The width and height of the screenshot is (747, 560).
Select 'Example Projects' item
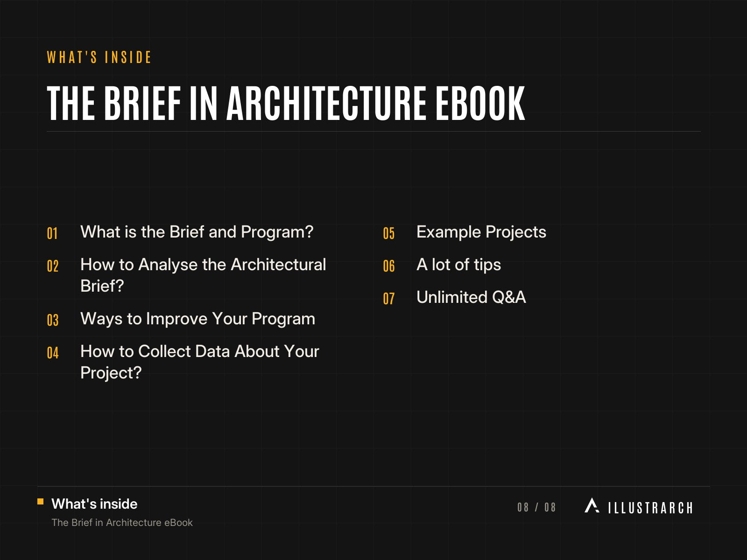(x=481, y=232)
